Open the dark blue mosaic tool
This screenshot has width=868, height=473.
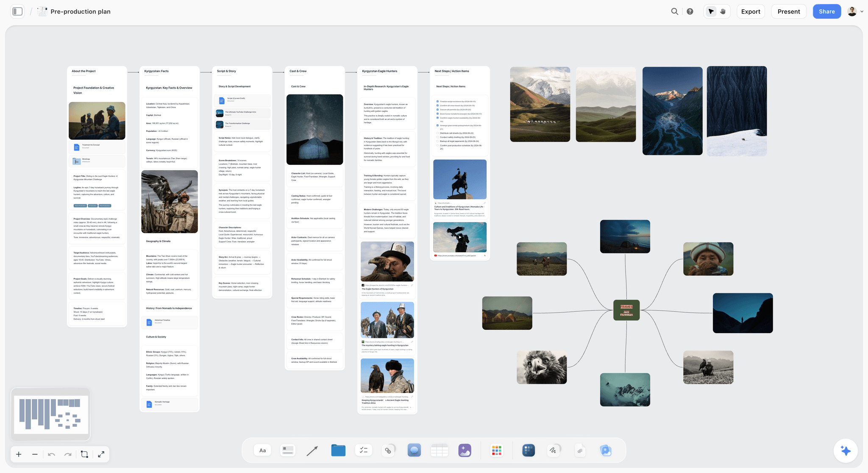(x=529, y=450)
